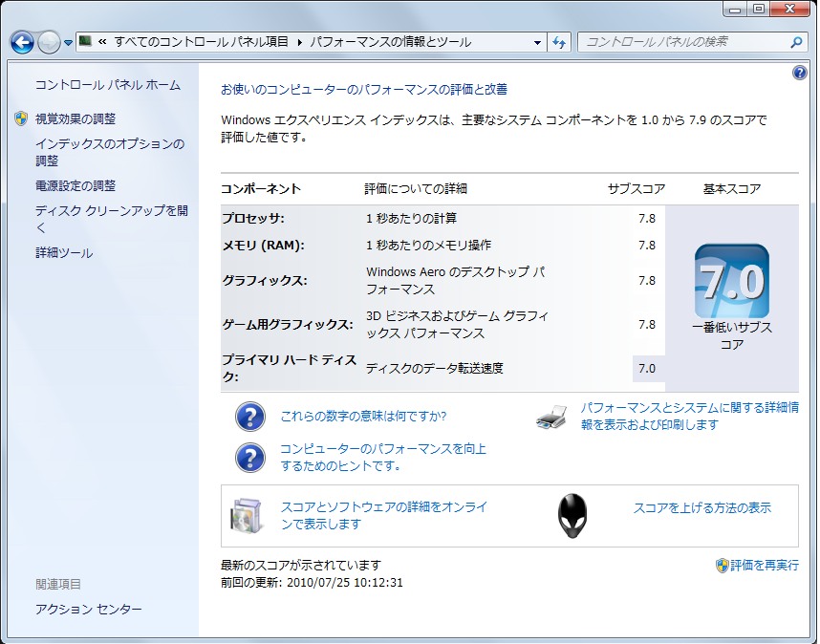Click the page heading お使いのコンピューターのパフォーマンスの評価と改善
This screenshot has height=644, width=820.
tap(364, 90)
